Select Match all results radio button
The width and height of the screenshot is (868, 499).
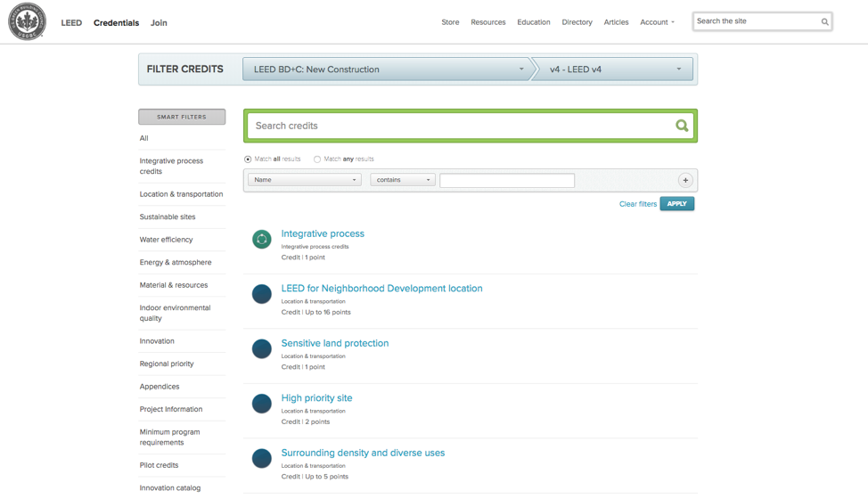[248, 160]
